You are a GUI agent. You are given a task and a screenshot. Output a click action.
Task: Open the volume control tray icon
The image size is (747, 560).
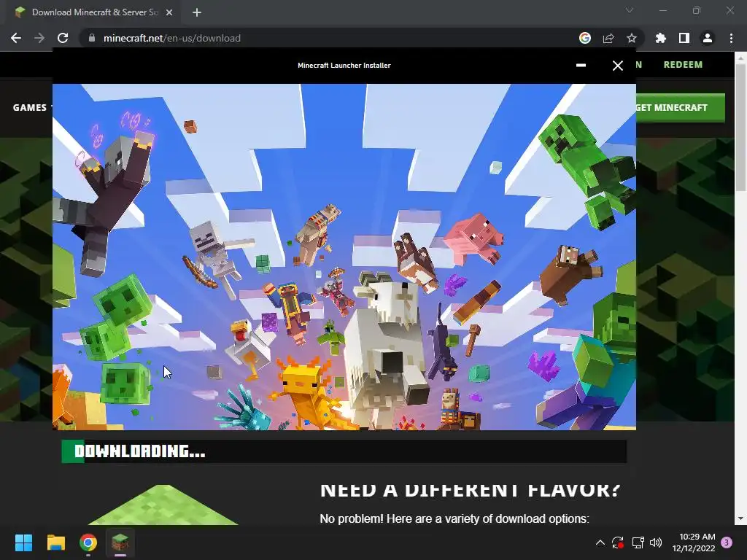coord(656,542)
